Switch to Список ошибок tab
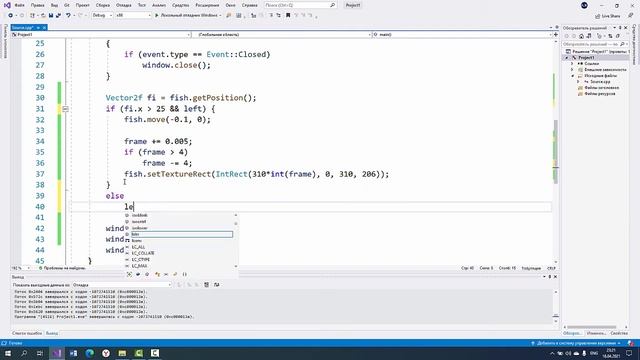This screenshot has height=360, width=640. (27, 333)
